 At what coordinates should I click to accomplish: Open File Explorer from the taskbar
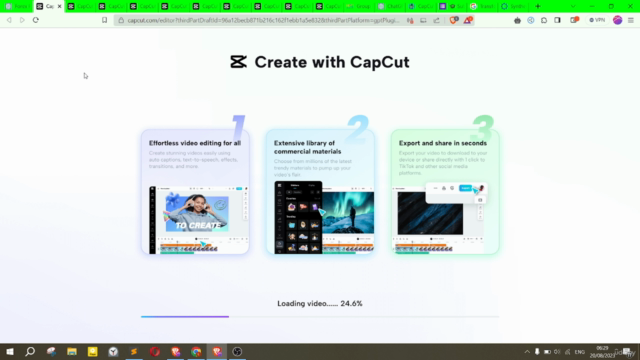coord(72,351)
